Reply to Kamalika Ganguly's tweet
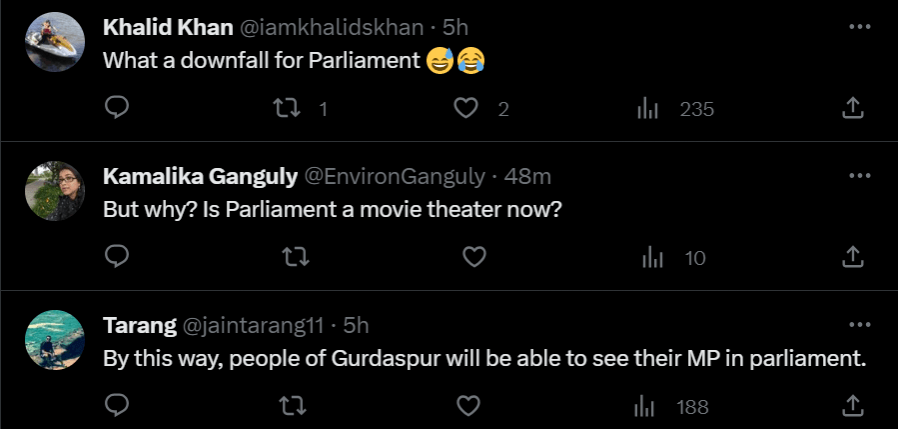 coord(117,257)
